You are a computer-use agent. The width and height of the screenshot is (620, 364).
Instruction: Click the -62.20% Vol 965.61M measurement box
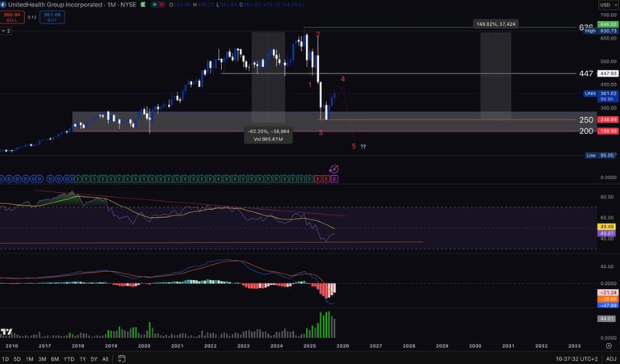point(268,135)
